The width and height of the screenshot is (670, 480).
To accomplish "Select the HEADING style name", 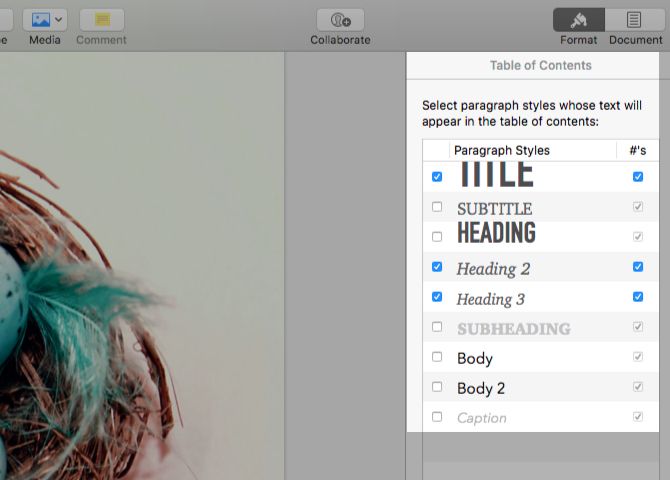I will tap(496, 233).
